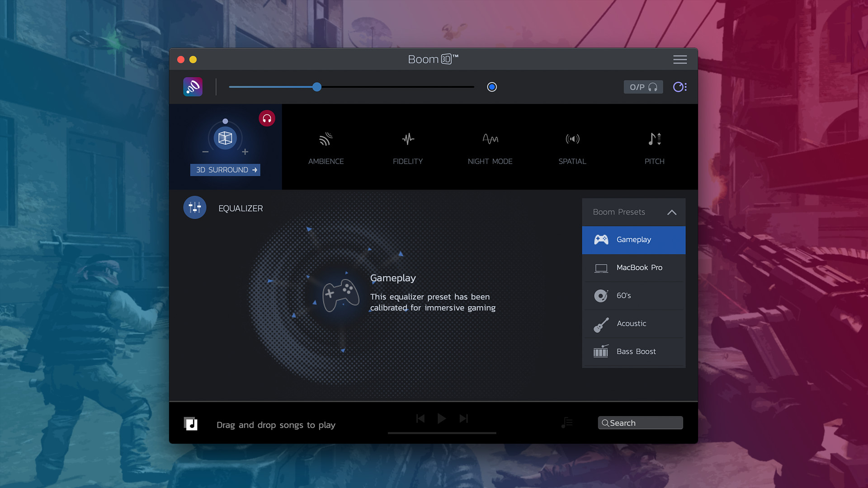Click the Ambience effect icon
This screenshot has height=488, width=868.
point(325,139)
